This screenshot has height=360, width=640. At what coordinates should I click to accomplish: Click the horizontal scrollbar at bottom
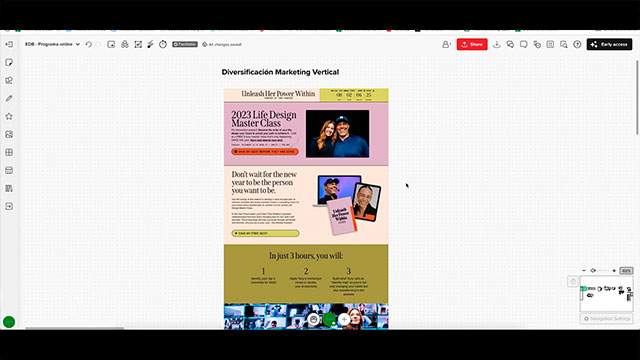75,328
